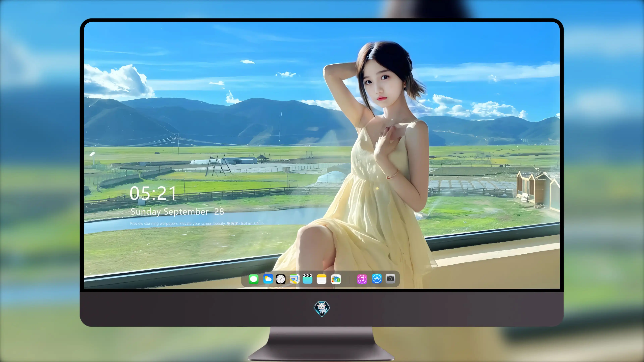The image size is (644, 362).
Task: Open the Clock app in the dock
Action: click(x=281, y=279)
